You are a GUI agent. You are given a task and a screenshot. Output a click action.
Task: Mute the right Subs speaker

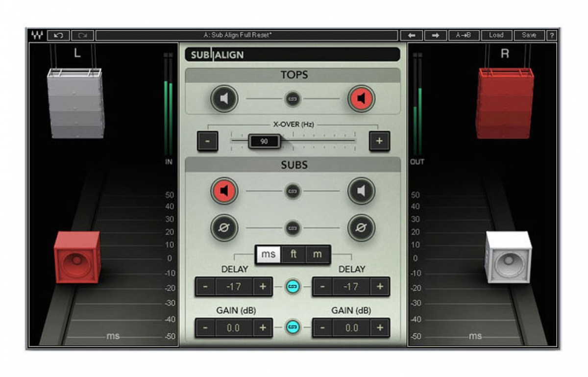pyautogui.click(x=361, y=191)
